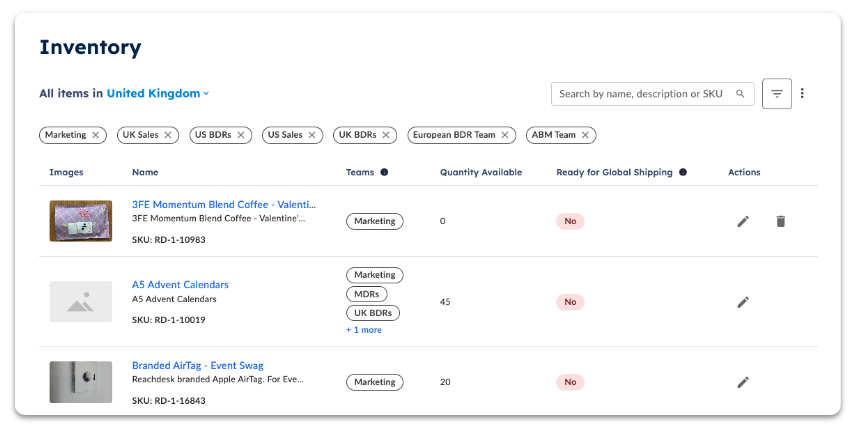Remove the Marketing filter chip
Screen dimensions: 857x431
coord(96,135)
